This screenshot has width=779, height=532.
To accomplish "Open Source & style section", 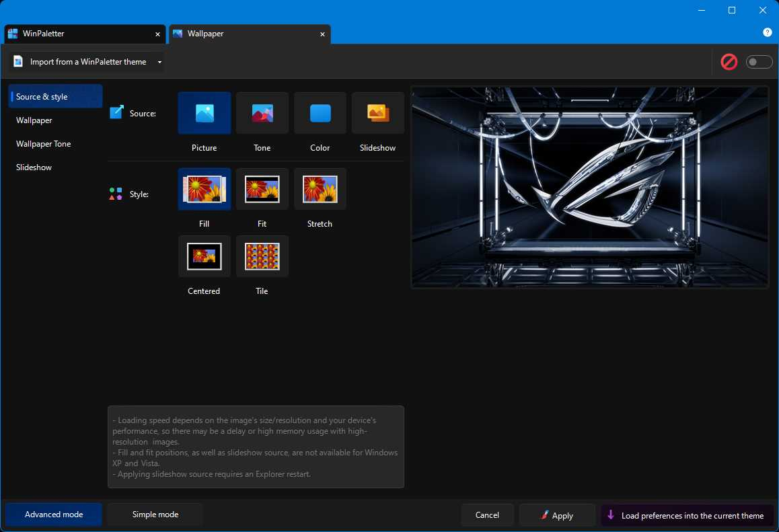I will (55, 96).
